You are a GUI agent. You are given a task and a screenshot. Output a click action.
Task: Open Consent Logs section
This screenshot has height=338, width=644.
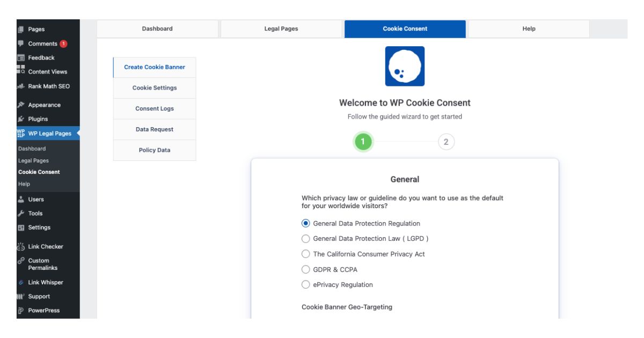pyautogui.click(x=155, y=109)
